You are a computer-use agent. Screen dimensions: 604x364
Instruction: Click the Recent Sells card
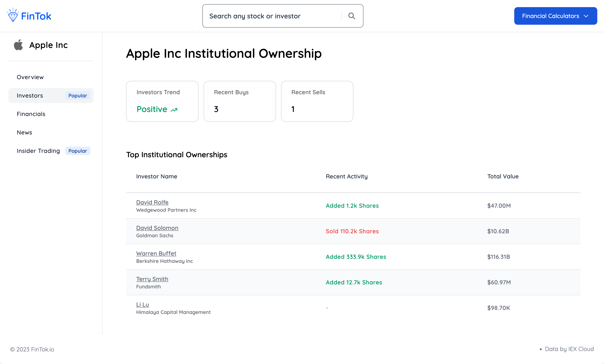317,101
